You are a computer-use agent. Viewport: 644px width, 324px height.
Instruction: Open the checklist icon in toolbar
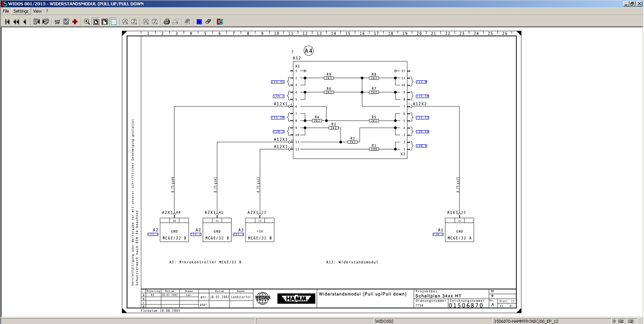coord(66,22)
